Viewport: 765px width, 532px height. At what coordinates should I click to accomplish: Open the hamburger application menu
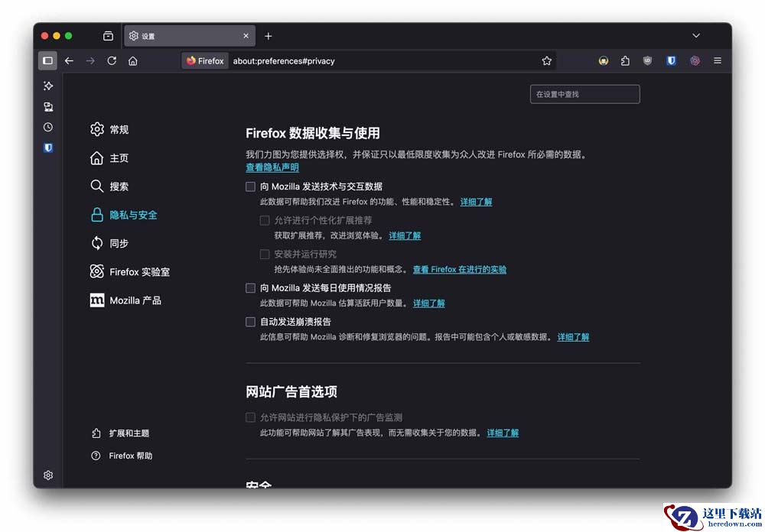tap(718, 61)
